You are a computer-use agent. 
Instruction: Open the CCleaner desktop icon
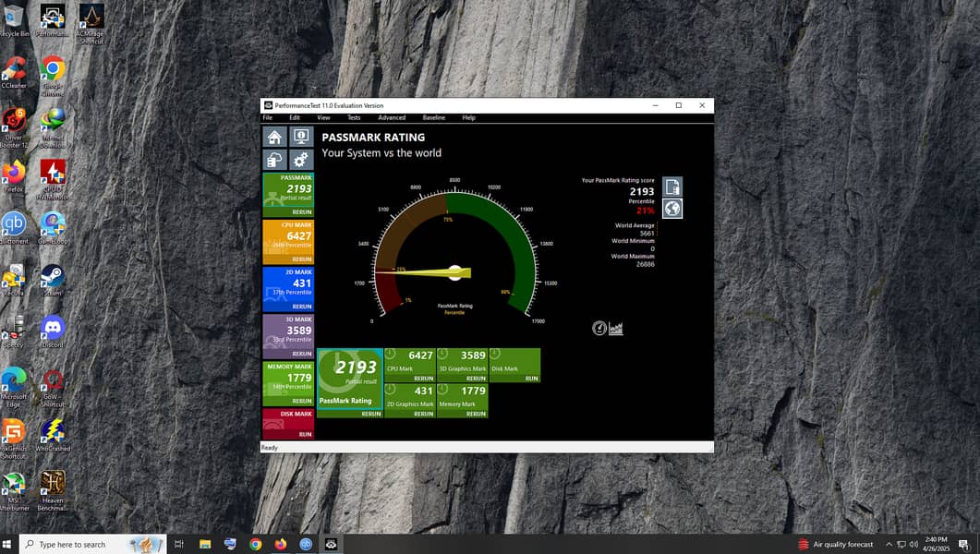pyautogui.click(x=14, y=72)
